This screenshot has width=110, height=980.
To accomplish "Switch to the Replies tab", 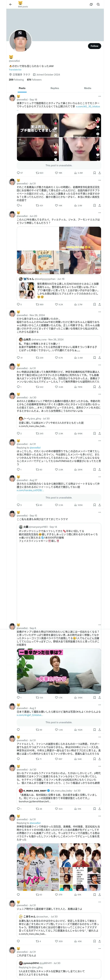I will 55,88.
